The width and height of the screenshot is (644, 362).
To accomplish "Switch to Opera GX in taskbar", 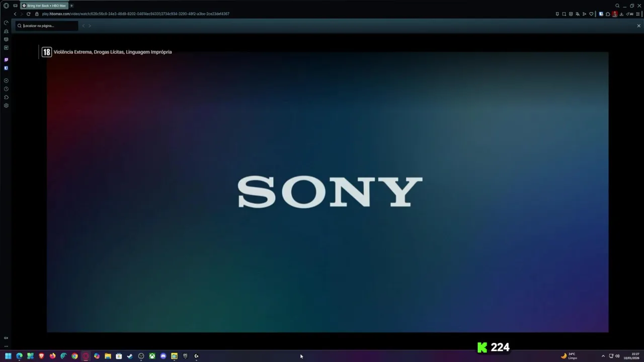I will 86,356.
